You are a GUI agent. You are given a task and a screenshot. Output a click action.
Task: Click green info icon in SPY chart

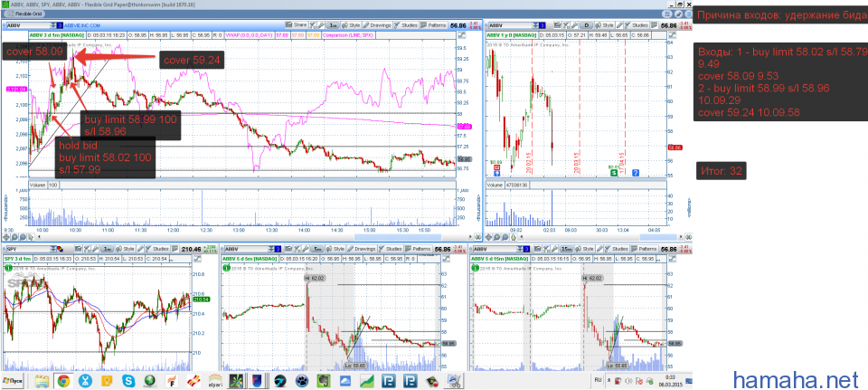(x=8, y=266)
